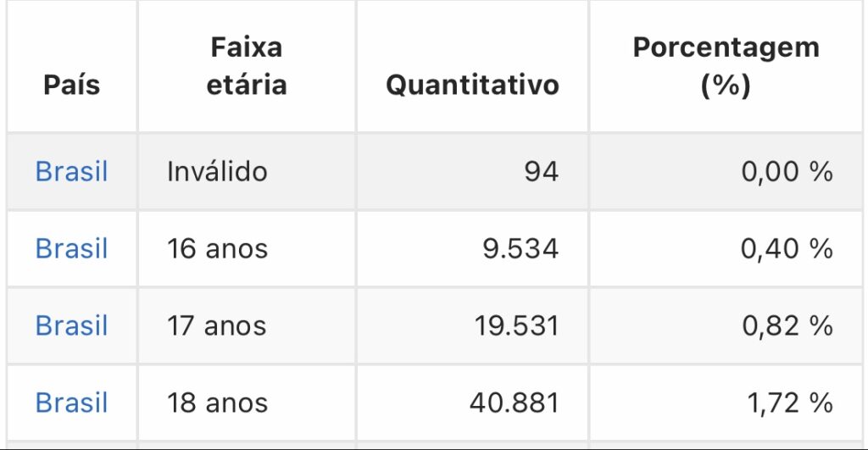Image resolution: width=868 pixels, height=450 pixels.
Task: Select the quantity value 40.881
Action: 515,403
